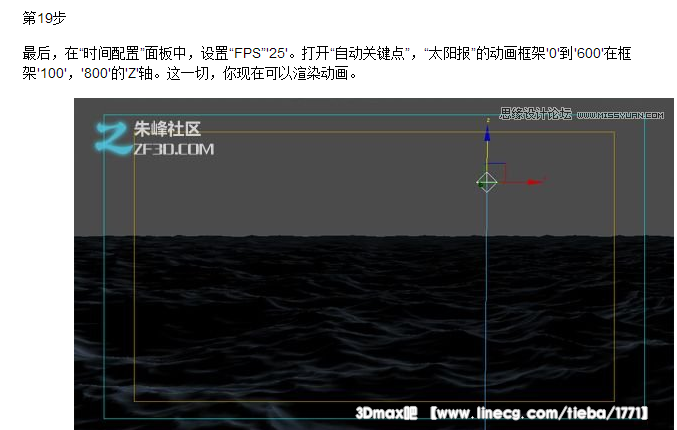This screenshot has height=430, width=677.
Task: Click the word "FPS" in the paragraph
Action: tap(248, 54)
